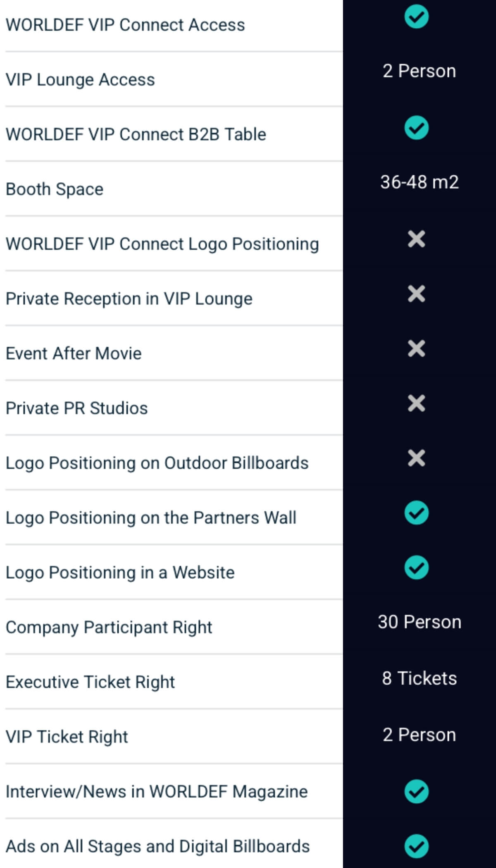Click the checkmark for Logo Positioning on the Partners Wall
The image size is (496, 868).
[416, 513]
